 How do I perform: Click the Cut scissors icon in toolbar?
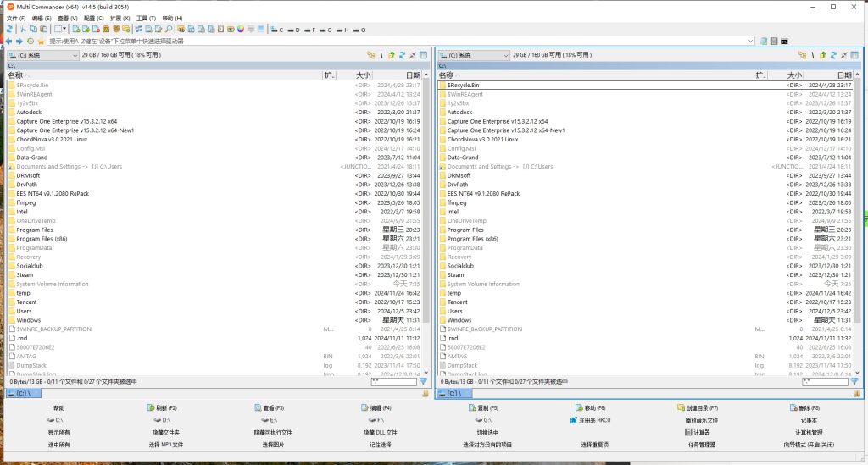point(23,30)
